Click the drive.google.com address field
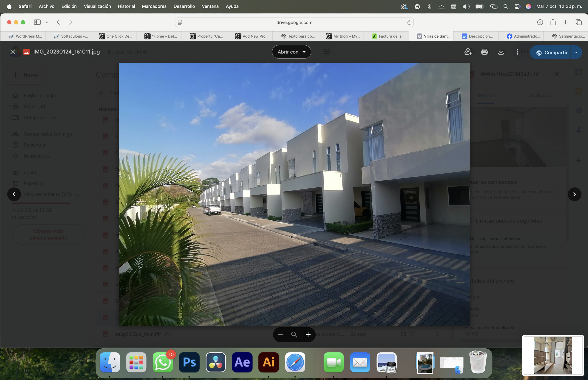 [294, 22]
